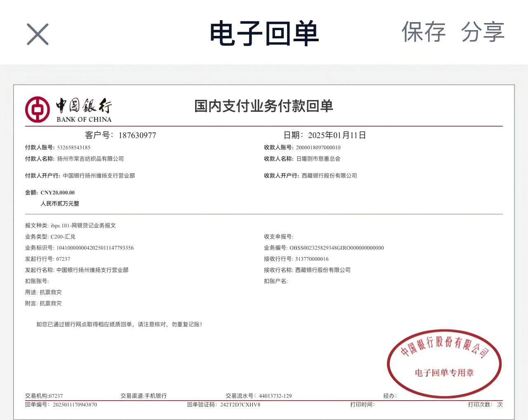This screenshot has width=528, height=420.
Task: Select the 扣账户名 label
Action: (x=276, y=281)
